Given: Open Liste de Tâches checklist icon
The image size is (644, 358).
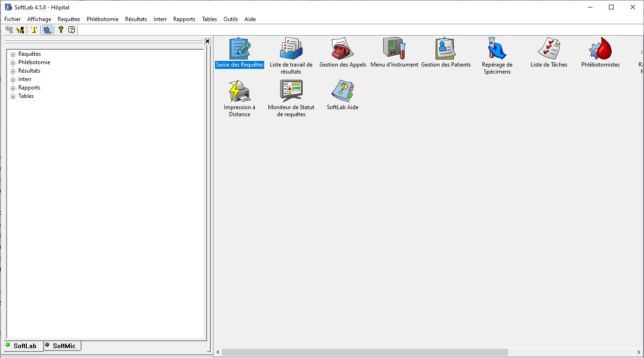Looking at the screenshot, I should (548, 48).
